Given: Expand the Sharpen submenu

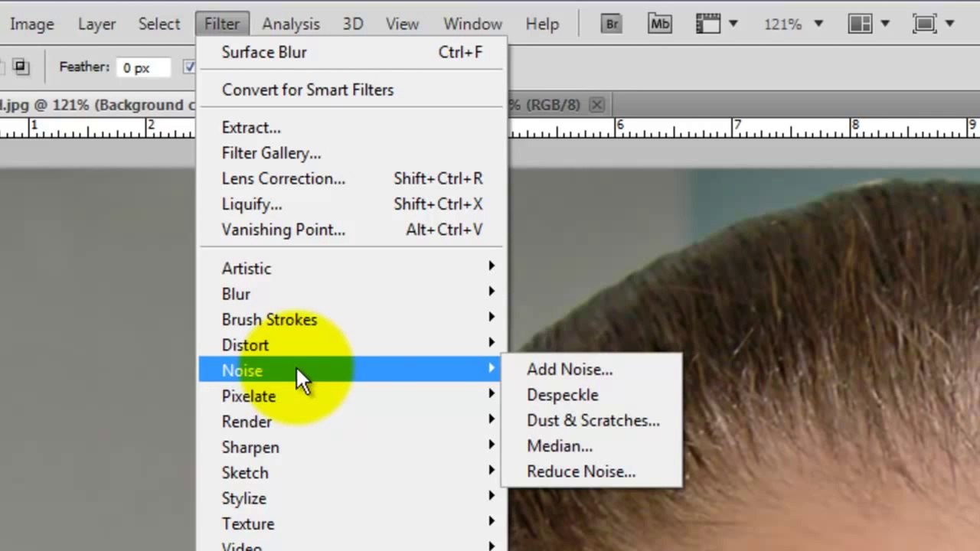Looking at the screenshot, I should pos(351,447).
